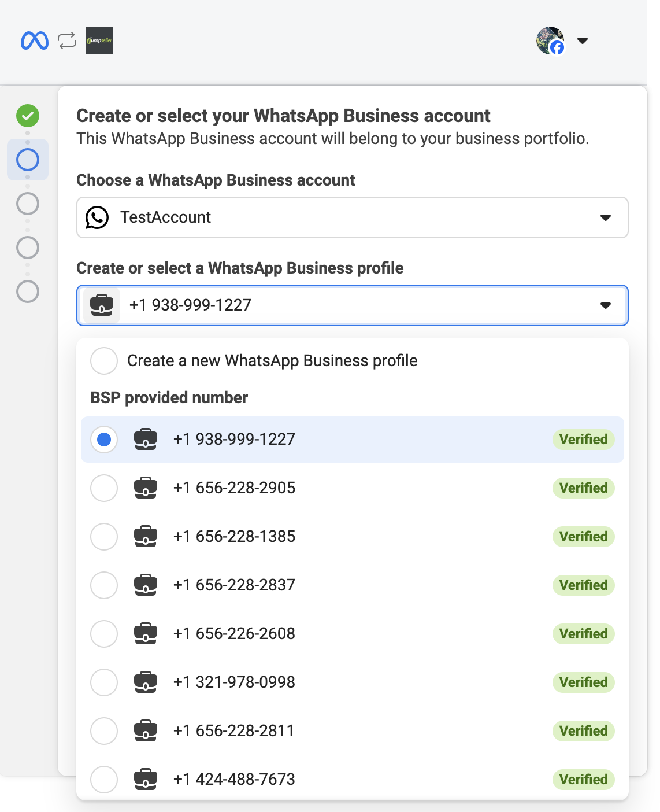Choose the +1 424-488-7673 number text
Screen dimensions: 660x812
click(x=234, y=780)
